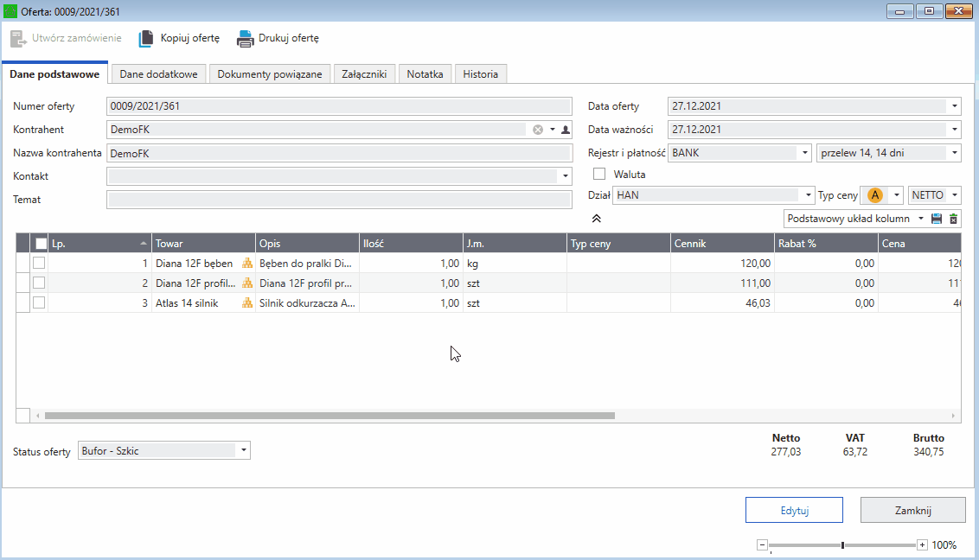Click the Kopiuj ofertę copy icon
Screen dimensions: 979x560
(x=146, y=39)
